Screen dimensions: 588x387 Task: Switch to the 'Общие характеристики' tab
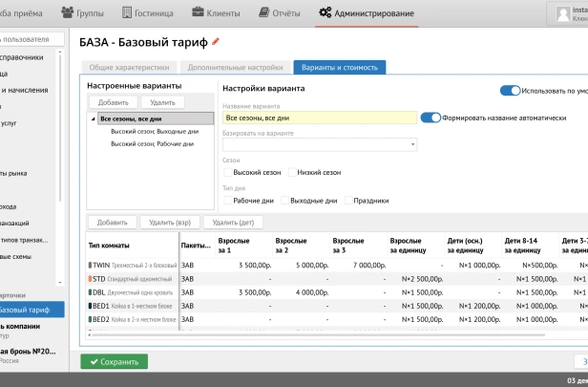click(x=129, y=68)
